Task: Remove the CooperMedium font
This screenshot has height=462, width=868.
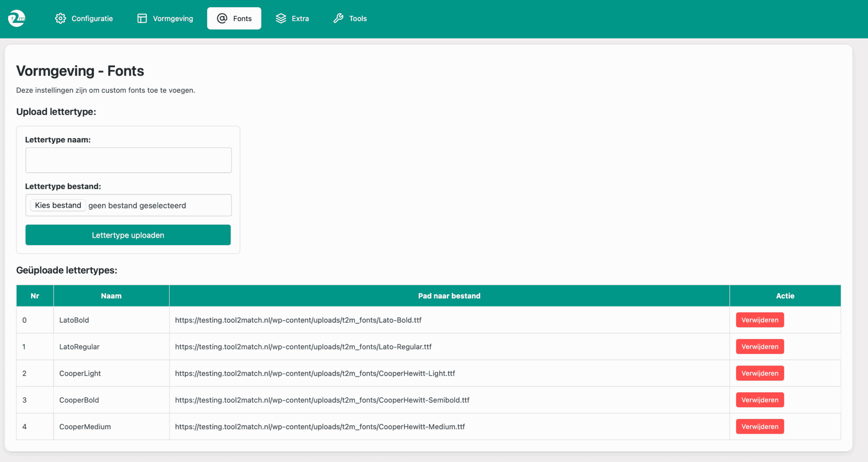Action: (759, 427)
